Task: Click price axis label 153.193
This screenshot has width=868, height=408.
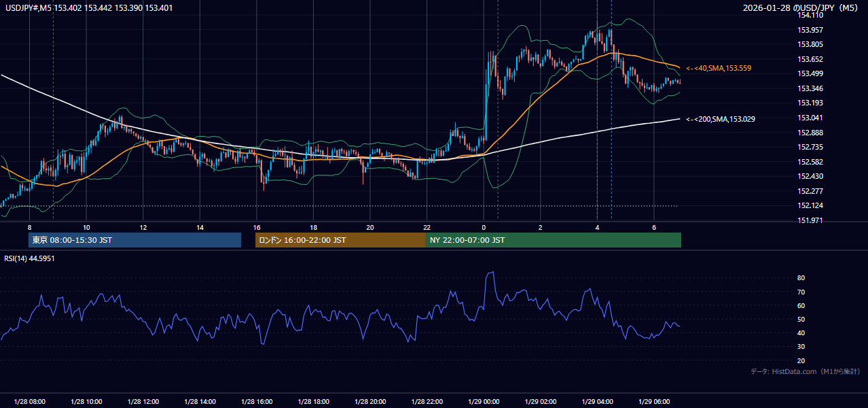Action: tap(811, 103)
